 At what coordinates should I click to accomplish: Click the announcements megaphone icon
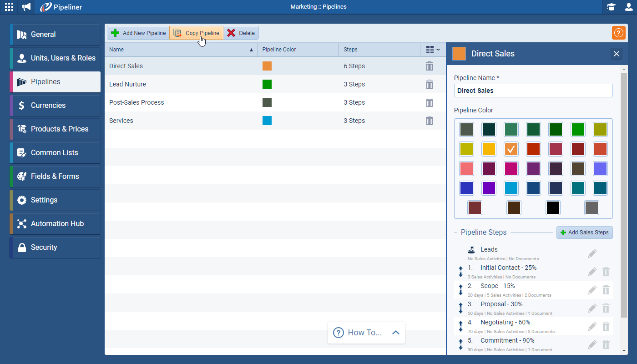(x=26, y=7)
